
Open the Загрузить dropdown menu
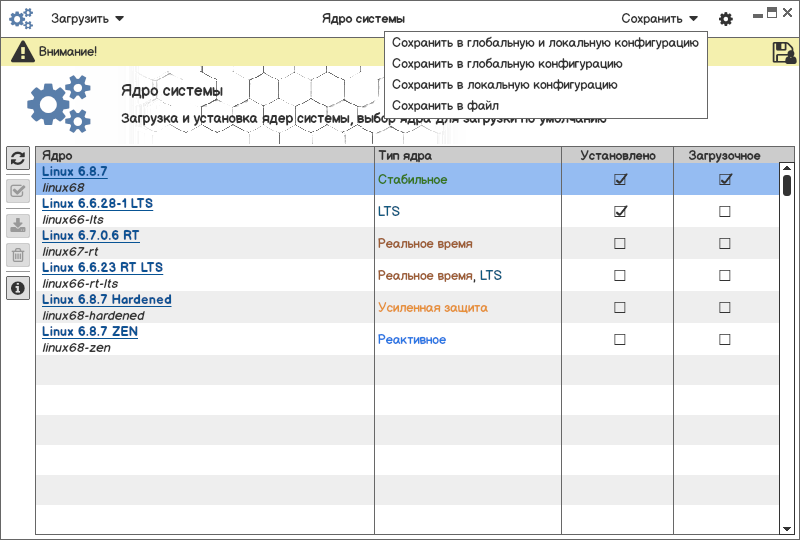88,18
